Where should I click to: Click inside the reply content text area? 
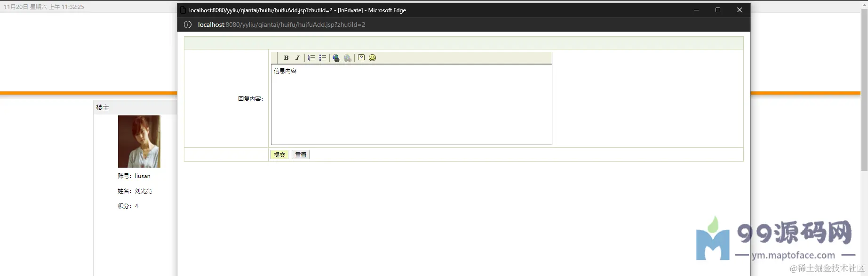[x=412, y=105]
